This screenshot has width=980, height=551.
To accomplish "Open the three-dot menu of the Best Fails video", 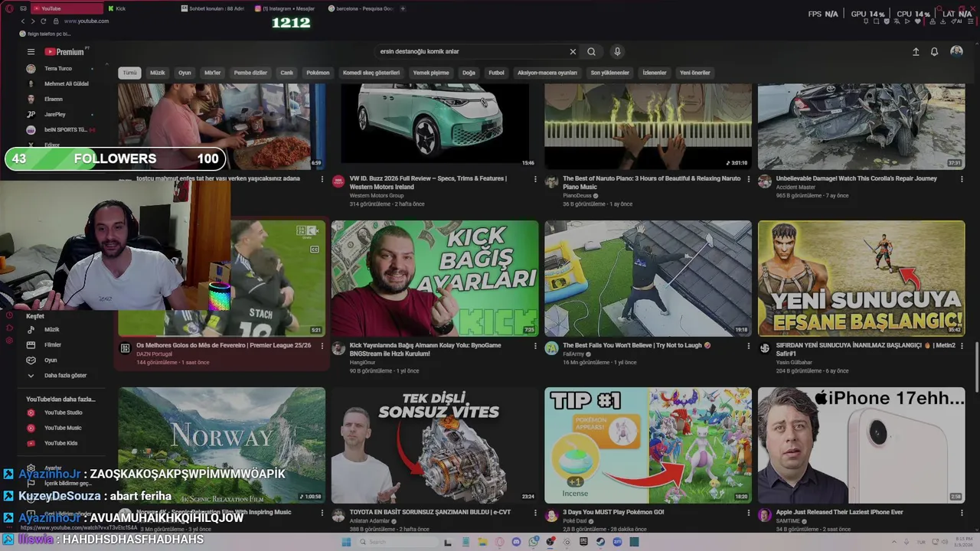I will (x=749, y=346).
